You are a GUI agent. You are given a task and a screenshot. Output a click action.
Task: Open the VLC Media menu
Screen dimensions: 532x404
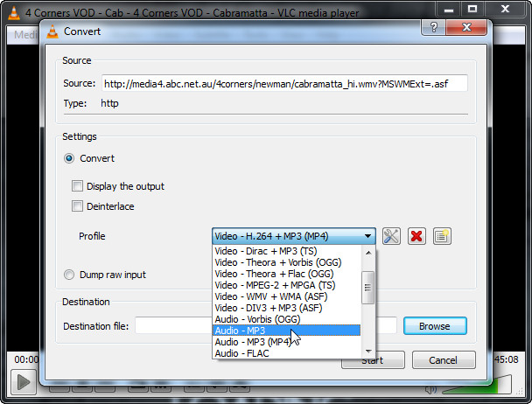tap(25, 35)
